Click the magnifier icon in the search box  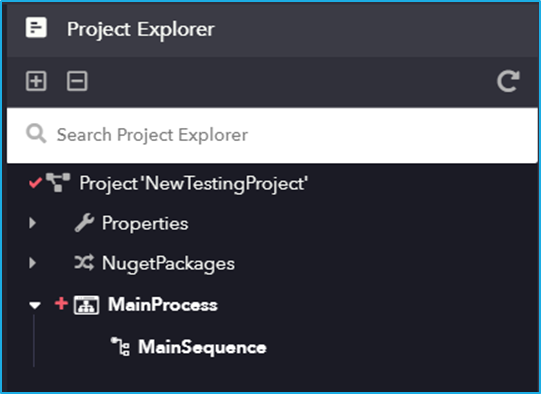coord(36,134)
